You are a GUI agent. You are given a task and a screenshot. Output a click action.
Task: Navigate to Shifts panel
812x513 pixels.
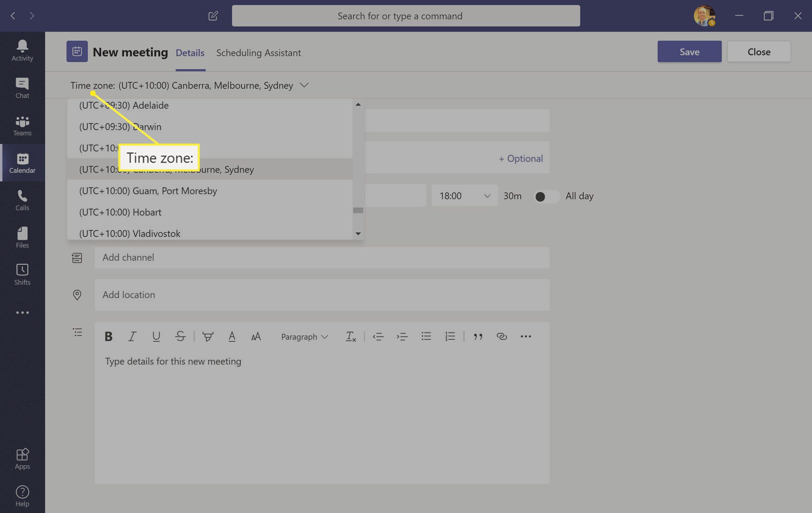tap(22, 275)
